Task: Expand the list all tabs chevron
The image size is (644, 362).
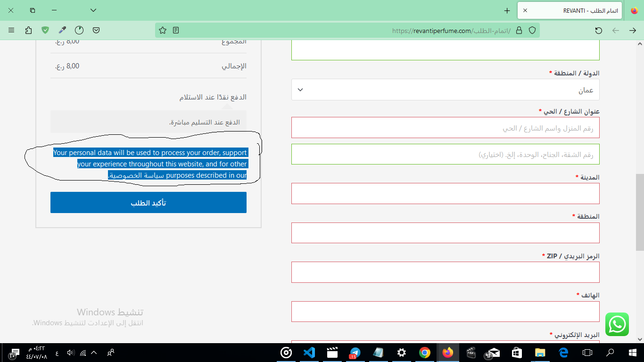Action: click(93, 10)
